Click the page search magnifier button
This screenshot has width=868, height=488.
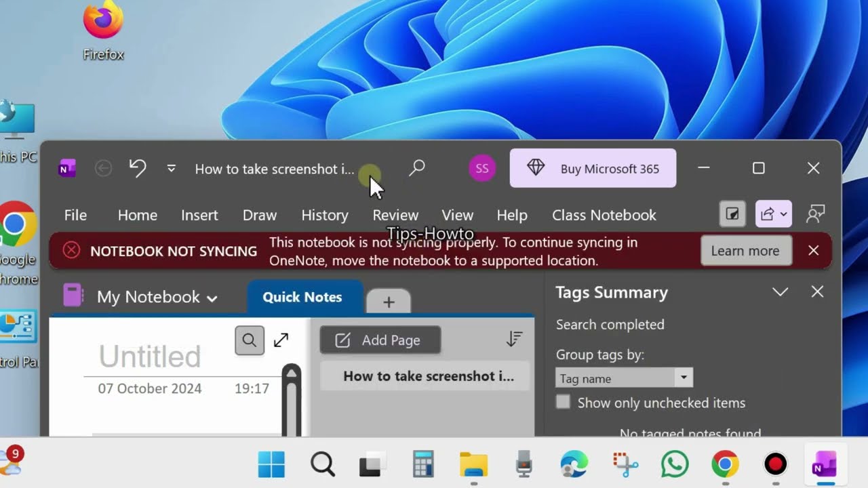pos(250,340)
